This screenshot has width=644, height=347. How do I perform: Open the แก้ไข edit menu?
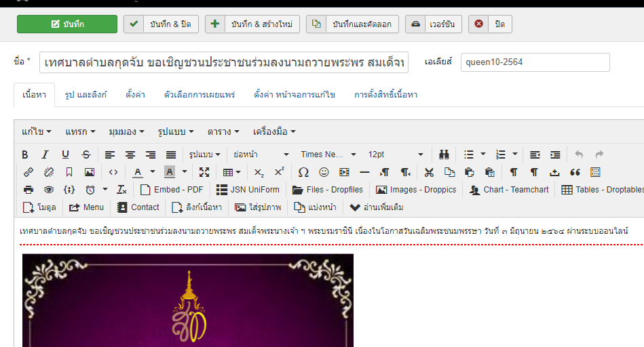[x=37, y=131]
